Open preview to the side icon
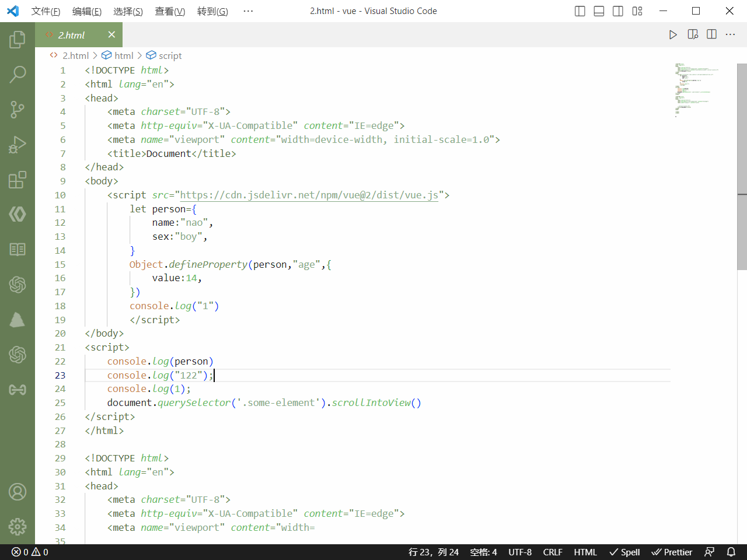 (693, 34)
